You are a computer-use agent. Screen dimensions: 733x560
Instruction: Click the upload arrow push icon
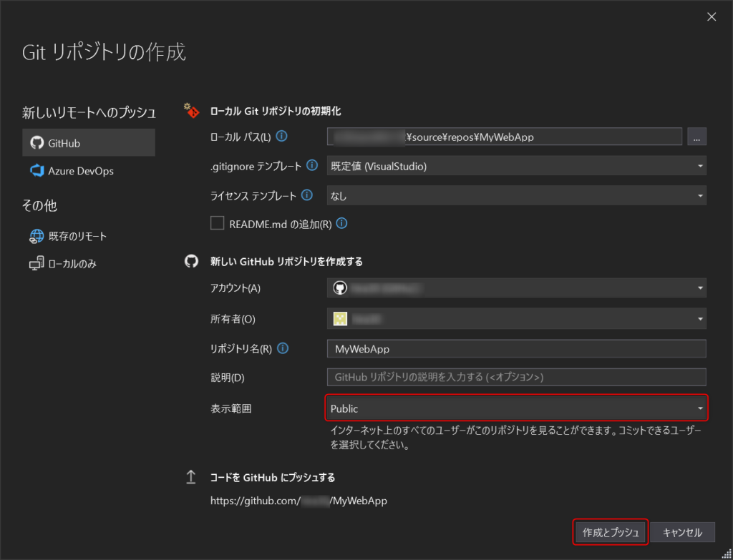tap(190, 477)
